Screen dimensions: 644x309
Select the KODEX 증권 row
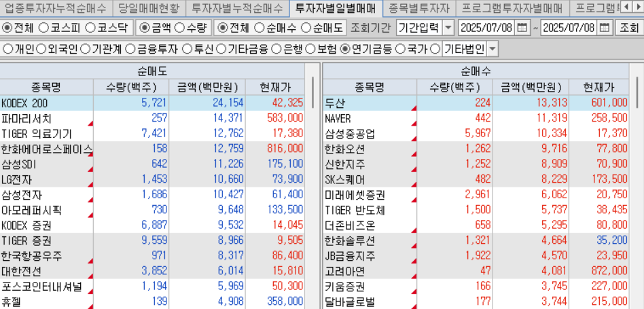tap(152, 225)
